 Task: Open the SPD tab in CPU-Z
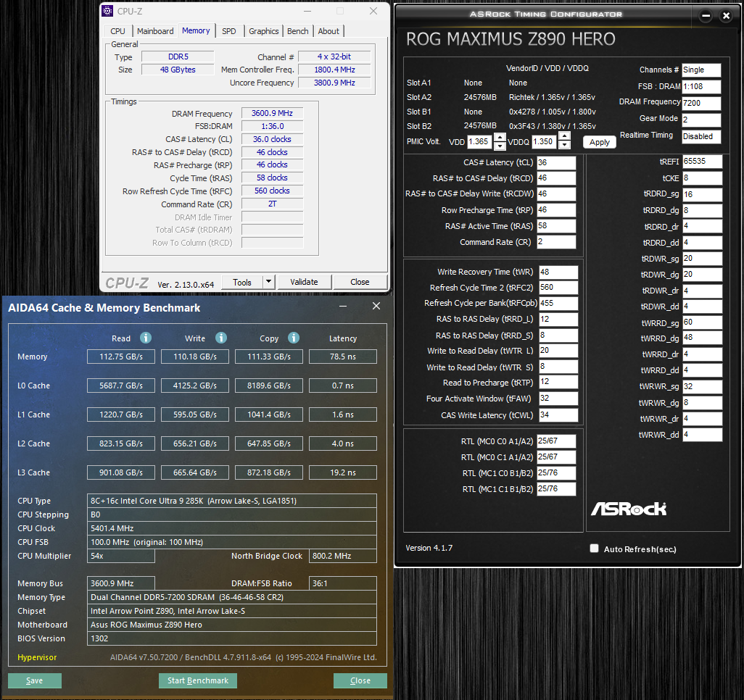(x=228, y=31)
